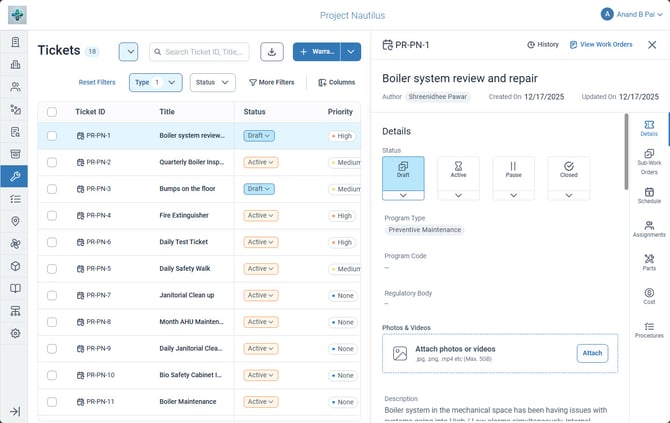Open the search-document icon in sidebar
Viewport: 670px width, 423px height.
[x=15, y=132]
